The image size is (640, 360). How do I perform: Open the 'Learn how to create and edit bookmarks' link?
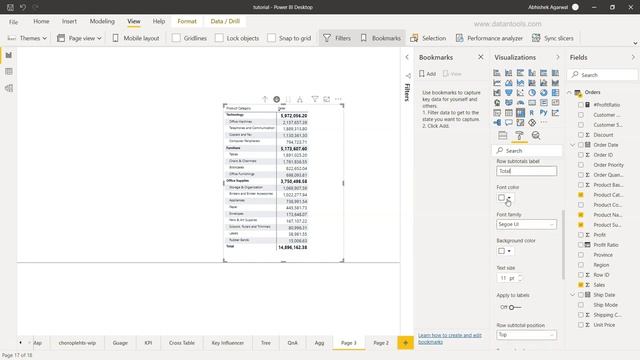(x=450, y=338)
